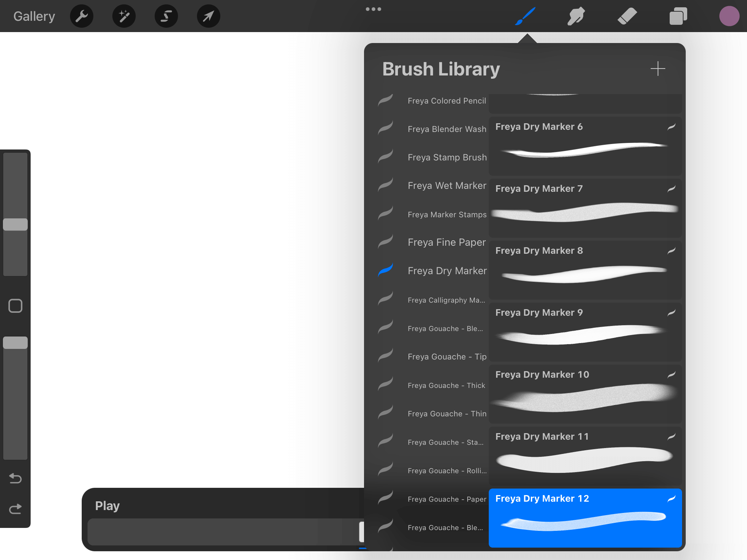Open the Adjustments magic wand menu
This screenshot has width=747, height=560.
(x=124, y=16)
